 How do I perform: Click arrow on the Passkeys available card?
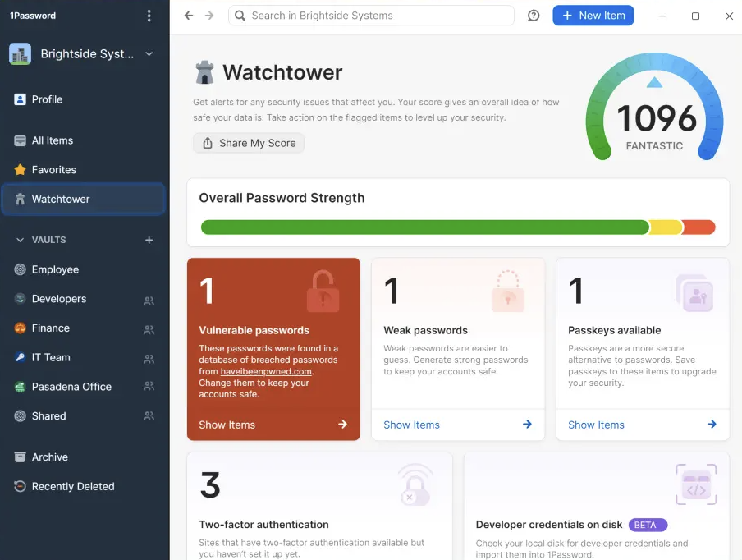point(712,425)
